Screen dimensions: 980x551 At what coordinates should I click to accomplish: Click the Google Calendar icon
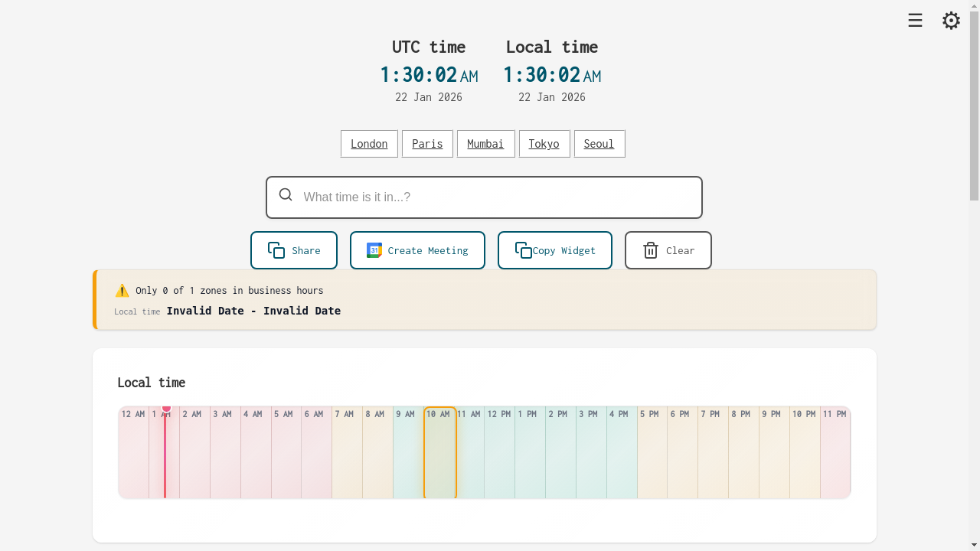click(374, 250)
